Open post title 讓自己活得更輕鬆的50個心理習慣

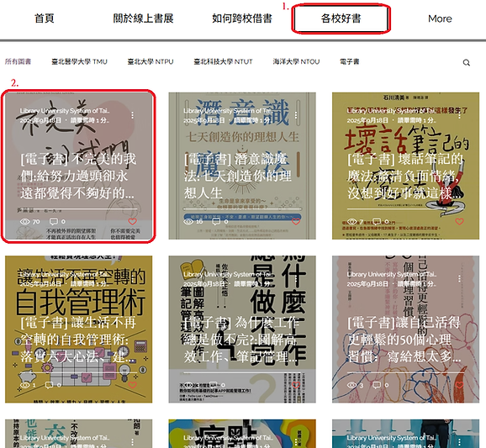click(404, 340)
